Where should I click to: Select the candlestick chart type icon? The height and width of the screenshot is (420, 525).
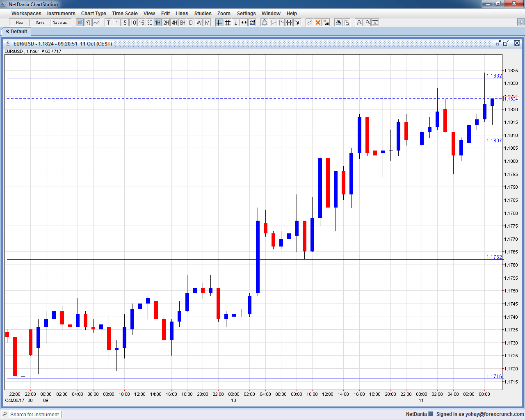coord(80,23)
